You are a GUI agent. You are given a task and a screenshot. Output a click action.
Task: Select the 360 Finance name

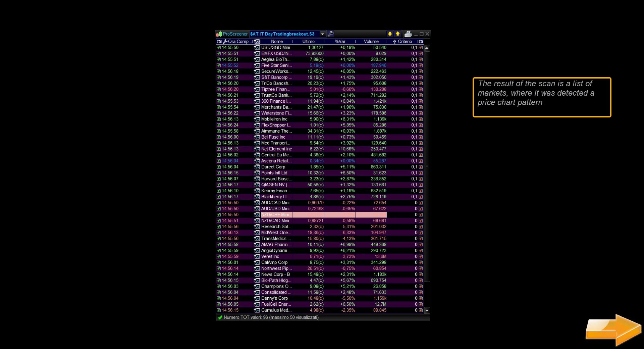click(x=276, y=101)
